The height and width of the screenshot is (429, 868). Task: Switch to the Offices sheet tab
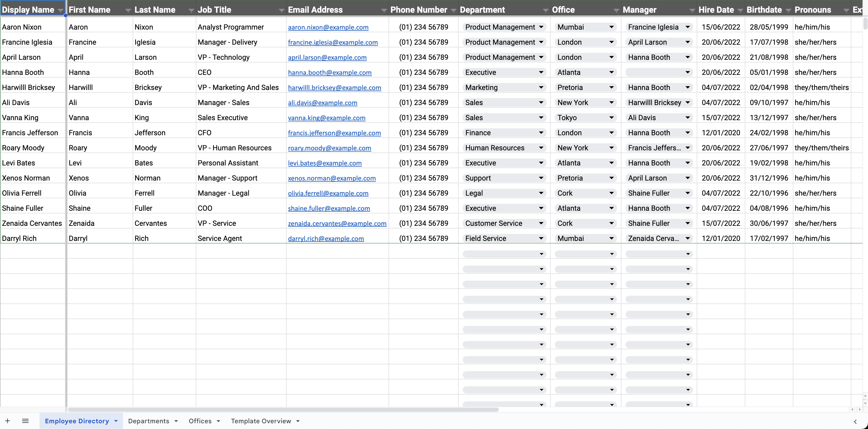click(x=200, y=421)
